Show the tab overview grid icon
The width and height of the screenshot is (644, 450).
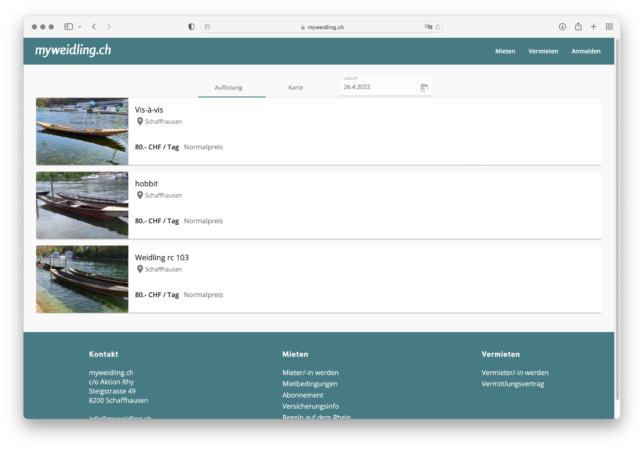609,27
